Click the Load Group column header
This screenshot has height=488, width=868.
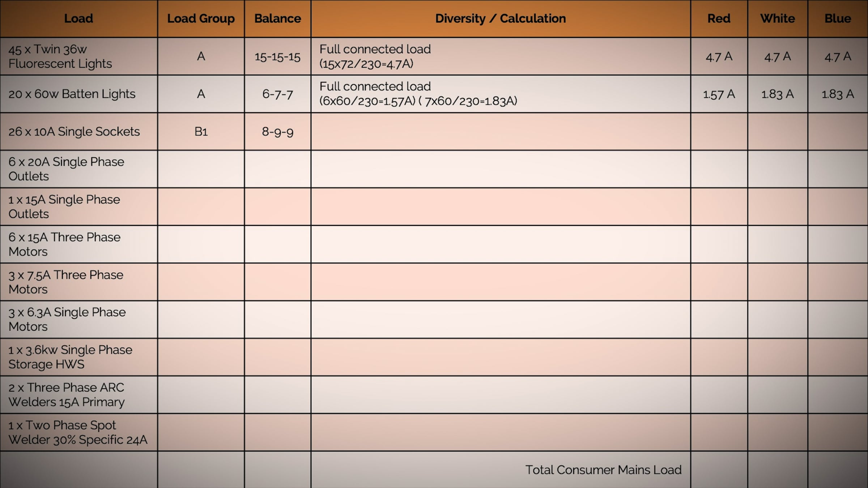[x=201, y=18]
